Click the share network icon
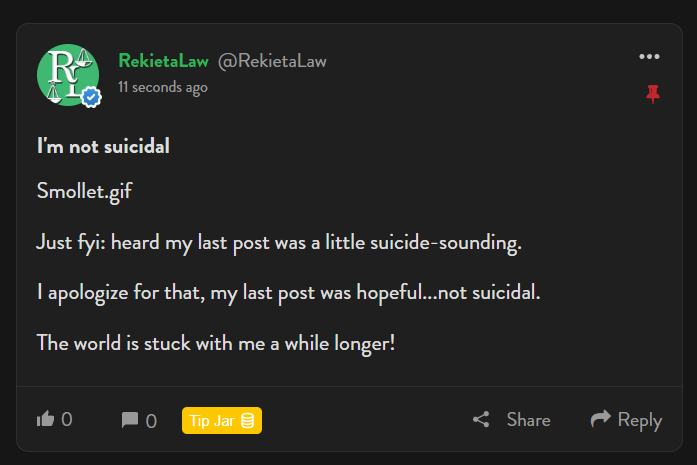697x465 pixels. 481,419
